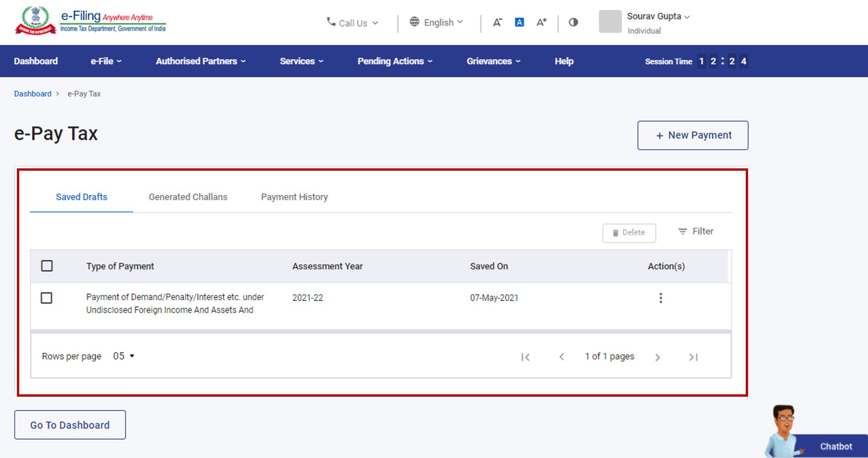Open the three-dot Actions menu for the draft

[661, 298]
